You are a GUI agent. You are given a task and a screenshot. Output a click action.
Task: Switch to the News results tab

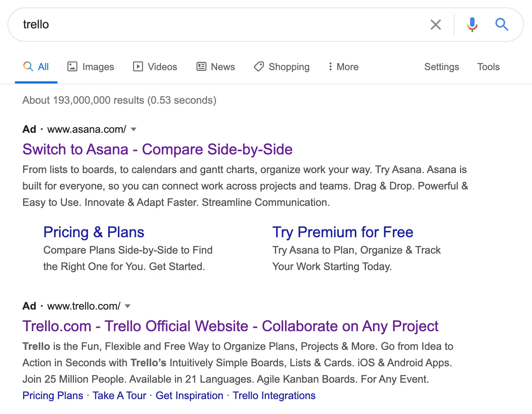coord(223,67)
